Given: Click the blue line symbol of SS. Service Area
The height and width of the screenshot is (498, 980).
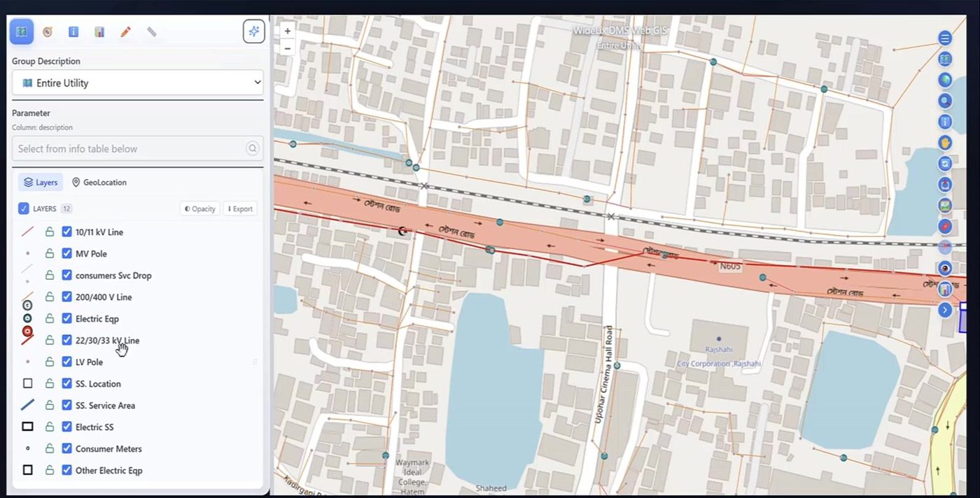Looking at the screenshot, I should (27, 405).
